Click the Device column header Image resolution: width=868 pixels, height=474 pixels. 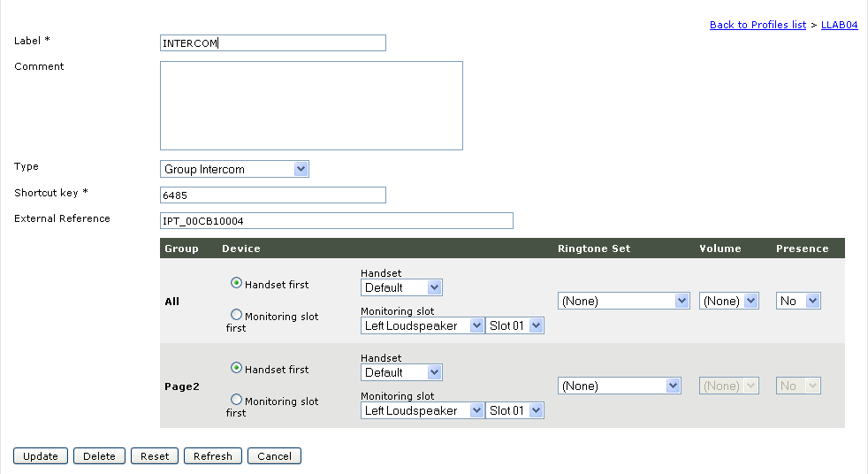click(x=240, y=248)
